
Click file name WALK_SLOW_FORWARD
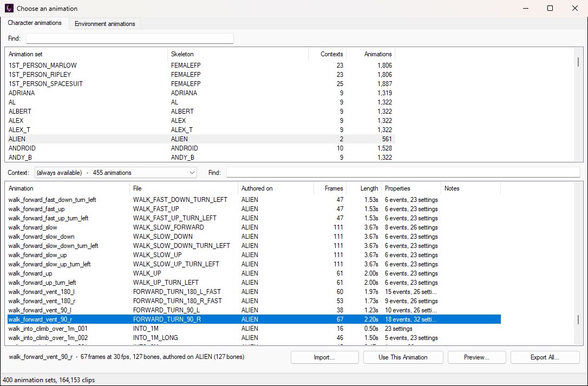[x=168, y=227]
